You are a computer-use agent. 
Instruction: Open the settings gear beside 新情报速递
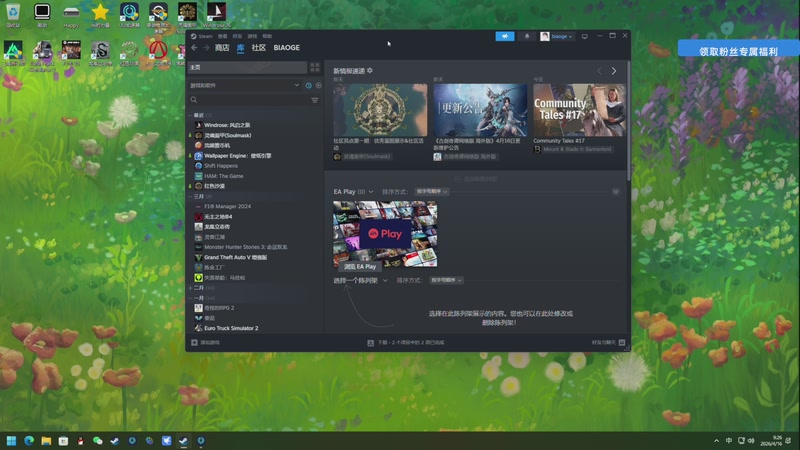coord(370,70)
